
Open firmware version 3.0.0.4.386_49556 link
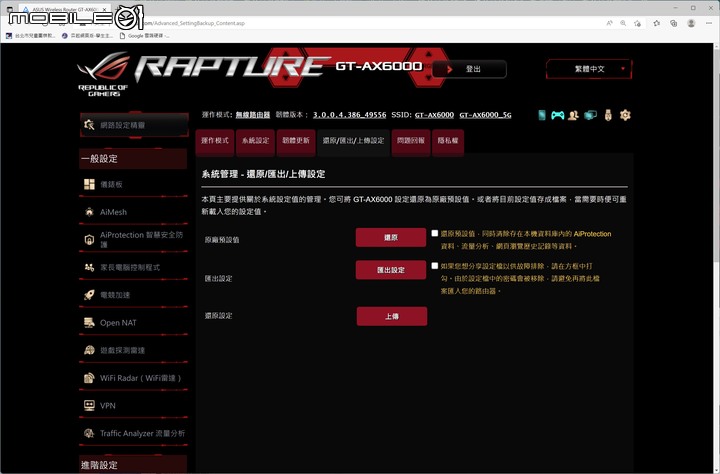click(349, 115)
